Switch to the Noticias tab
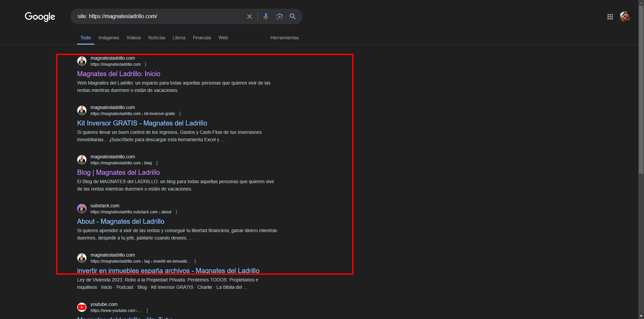 (157, 38)
